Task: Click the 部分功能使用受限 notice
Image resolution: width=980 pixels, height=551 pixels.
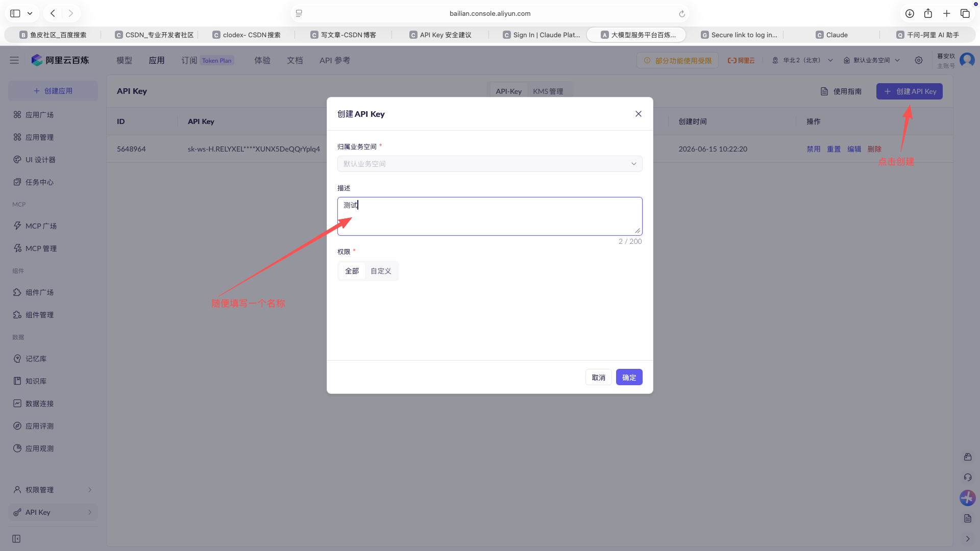Action: point(677,60)
